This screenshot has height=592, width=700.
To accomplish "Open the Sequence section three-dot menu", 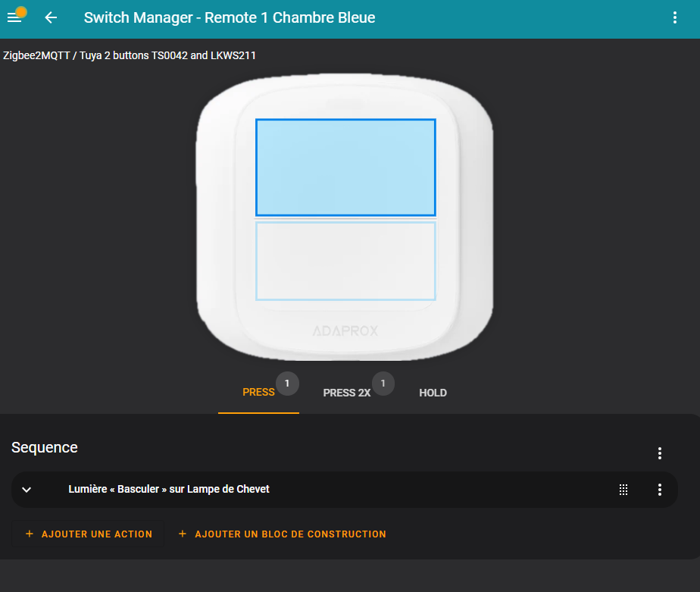I will pos(659,453).
